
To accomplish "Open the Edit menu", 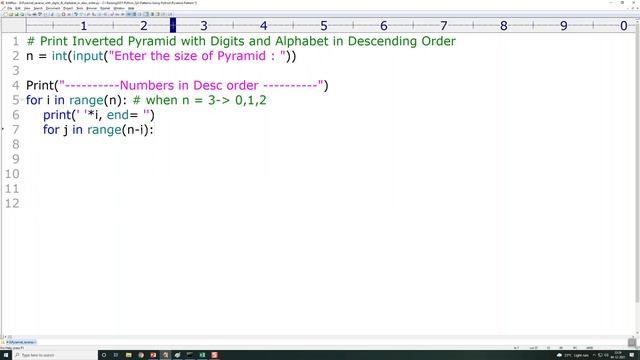I will point(18,8).
